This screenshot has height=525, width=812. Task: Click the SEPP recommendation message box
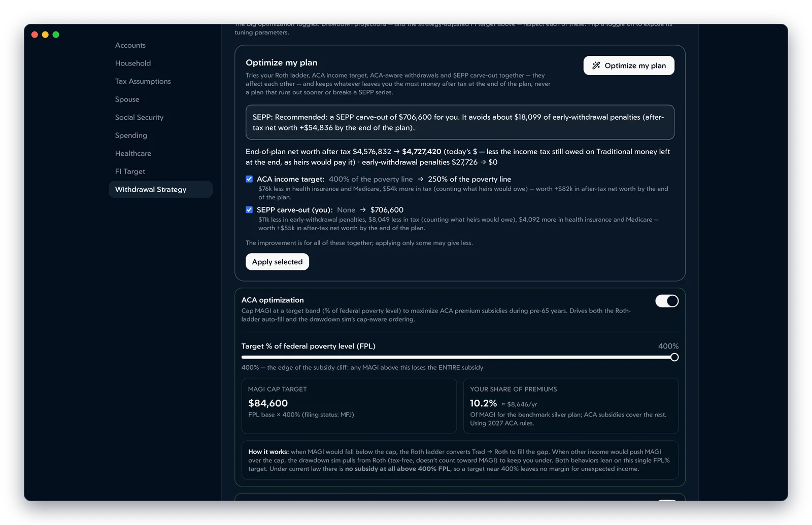pos(460,122)
